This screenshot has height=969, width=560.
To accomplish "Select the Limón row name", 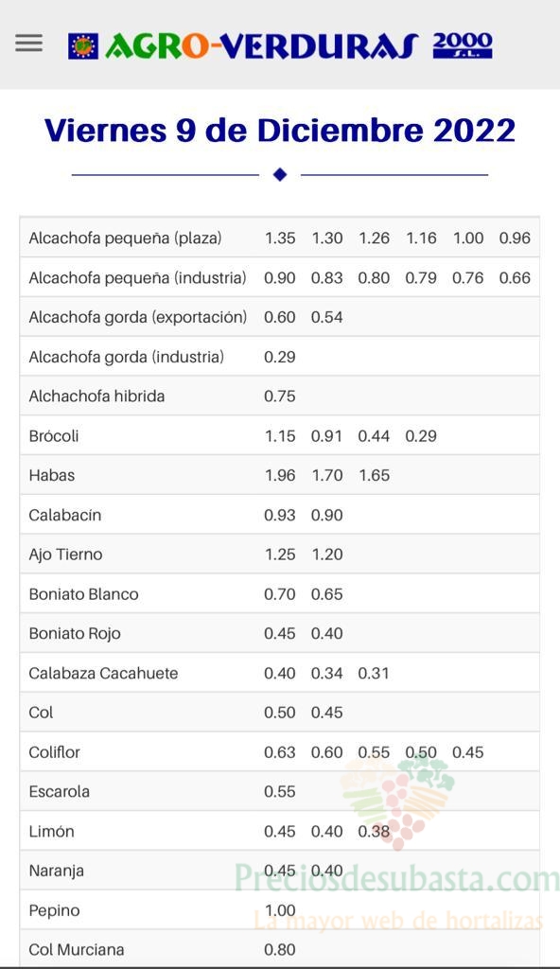I will pos(51,831).
